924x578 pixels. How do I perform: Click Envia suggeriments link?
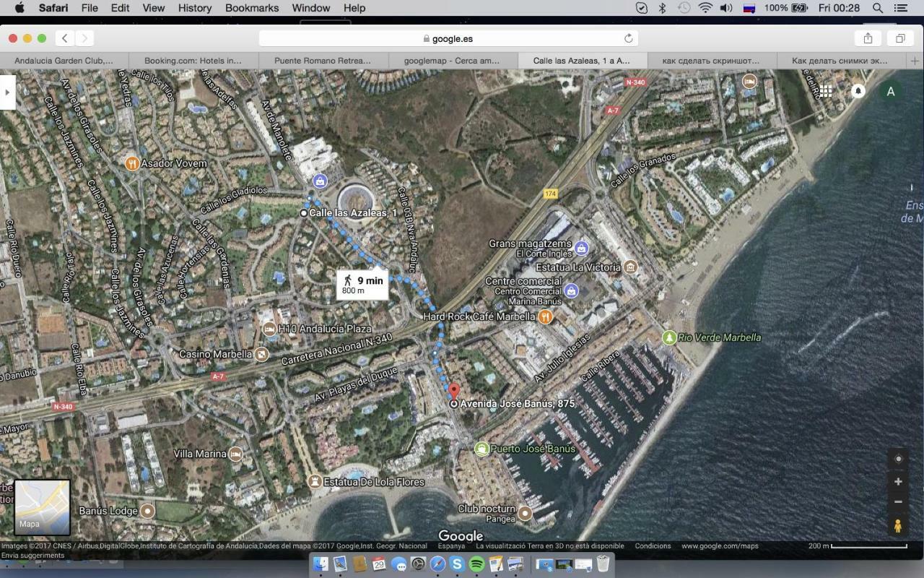[32, 555]
